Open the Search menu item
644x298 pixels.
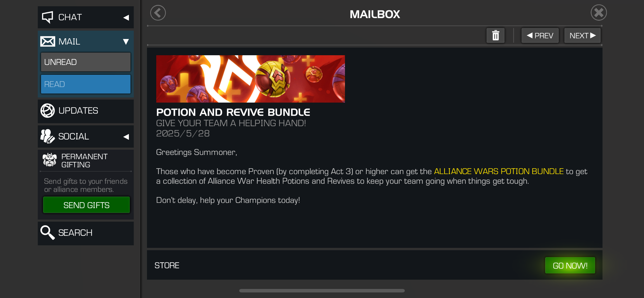click(86, 233)
